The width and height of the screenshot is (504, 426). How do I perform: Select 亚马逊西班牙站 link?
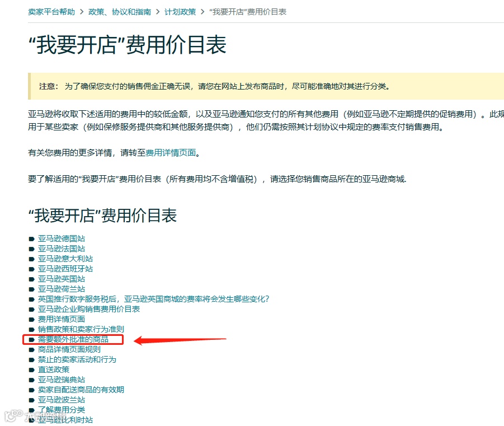(65, 268)
